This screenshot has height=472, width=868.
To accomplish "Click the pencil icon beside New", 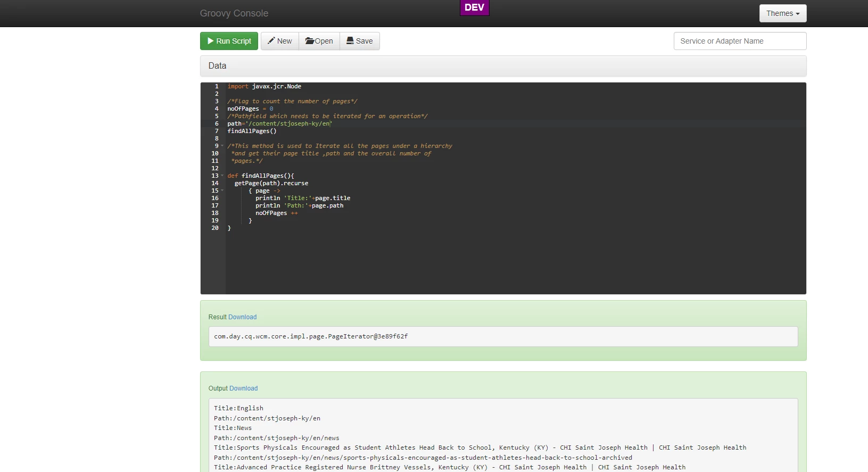I will (x=271, y=40).
